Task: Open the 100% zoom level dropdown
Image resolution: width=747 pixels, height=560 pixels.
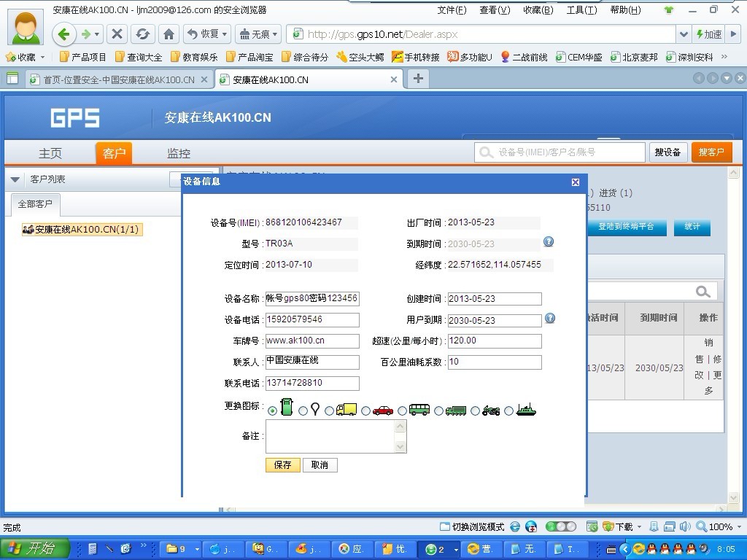Action: pos(740,526)
